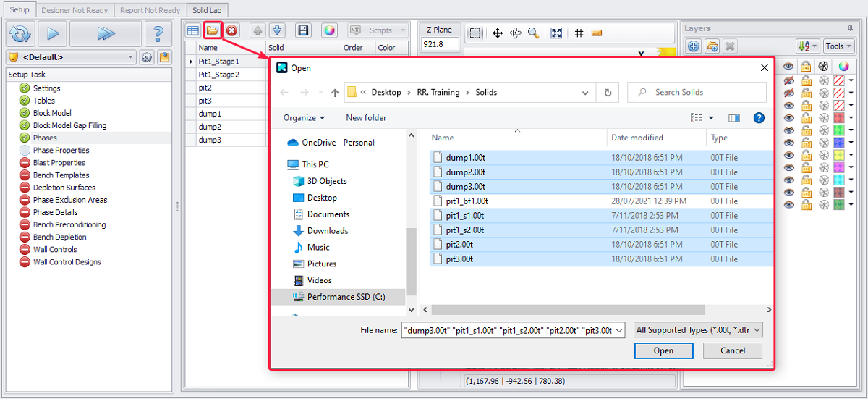The width and height of the screenshot is (868, 399).
Task: Switch to the Solid Lab tab
Action: pos(208,10)
